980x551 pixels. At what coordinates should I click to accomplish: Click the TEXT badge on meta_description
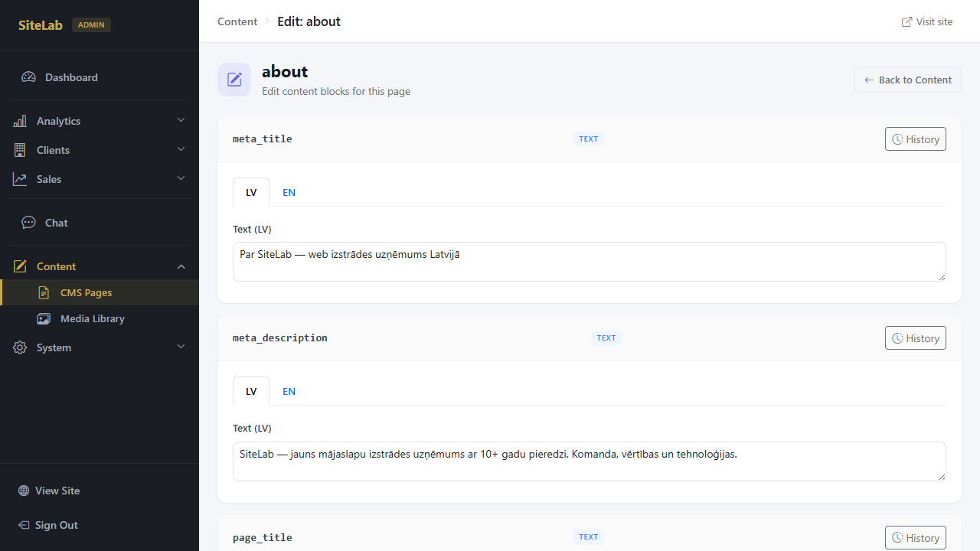coord(606,337)
